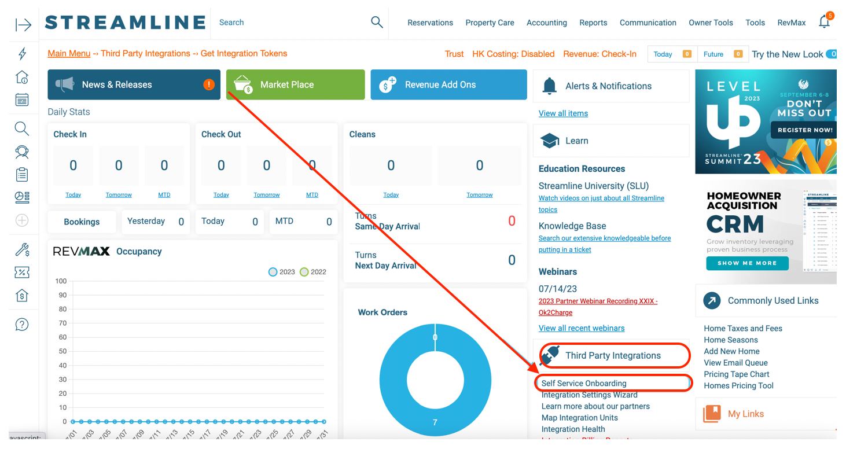Click the Level Up Summit Register Now banner
Viewport: 868px width, 449px height.
coord(804,130)
